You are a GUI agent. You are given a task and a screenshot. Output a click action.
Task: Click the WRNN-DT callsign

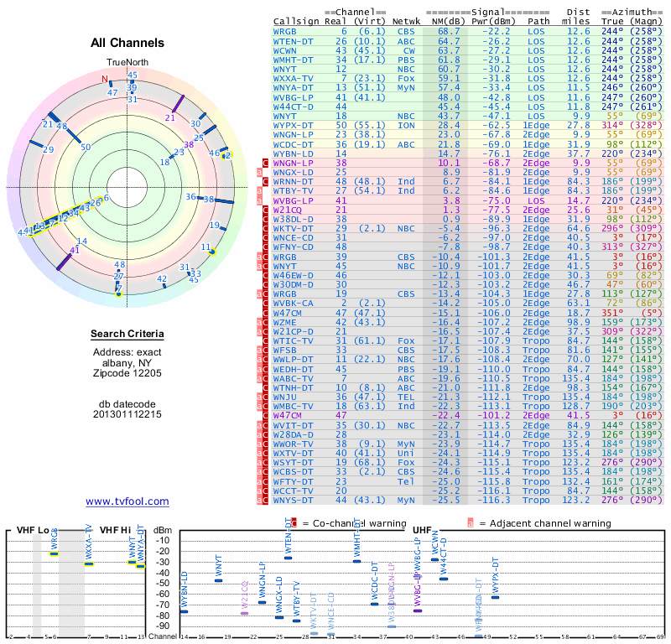(x=293, y=182)
